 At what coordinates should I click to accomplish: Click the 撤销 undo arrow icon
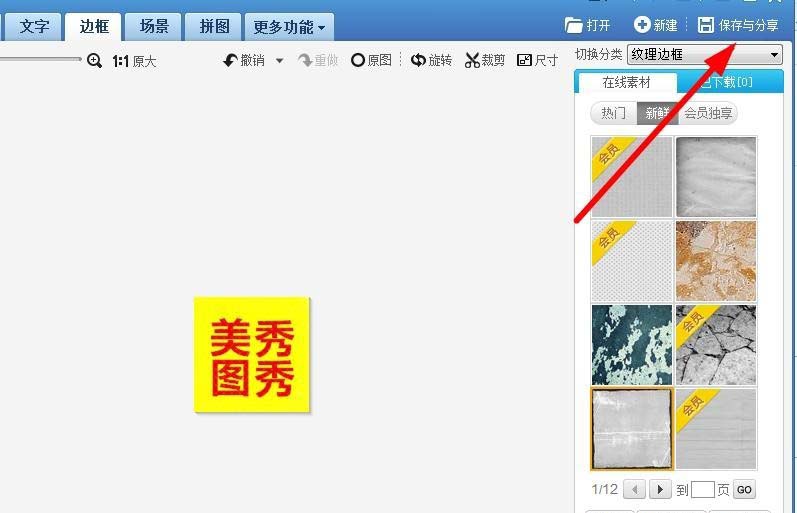coord(230,61)
